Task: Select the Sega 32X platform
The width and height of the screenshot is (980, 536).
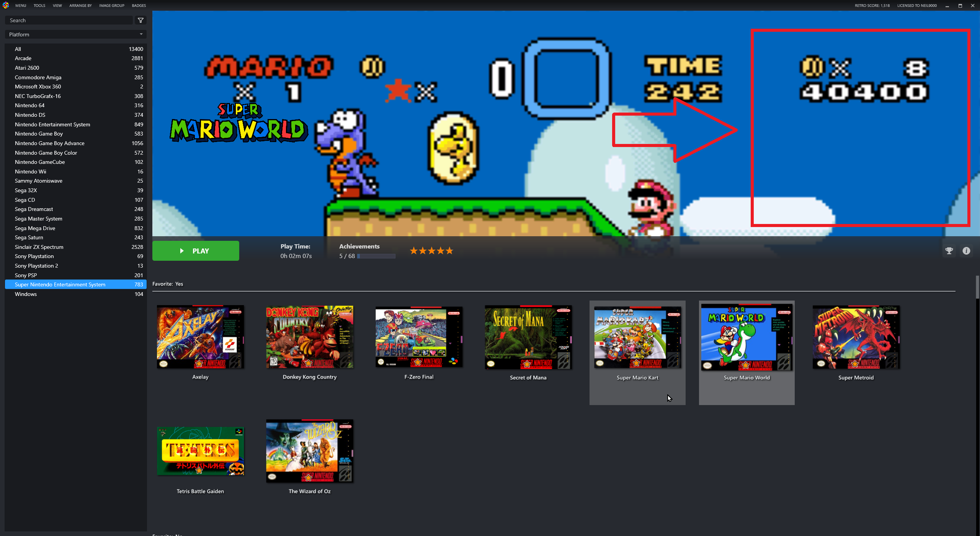Action: (76, 190)
